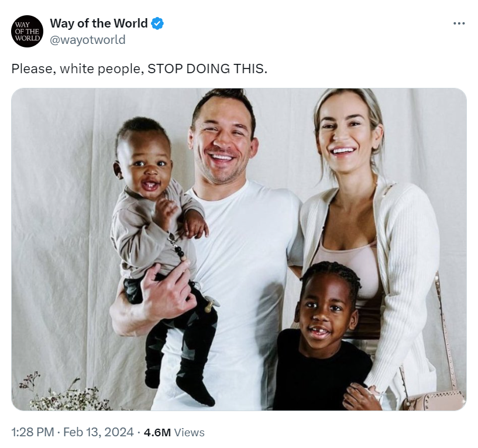Open the @wayotworld handle link

click(x=88, y=40)
